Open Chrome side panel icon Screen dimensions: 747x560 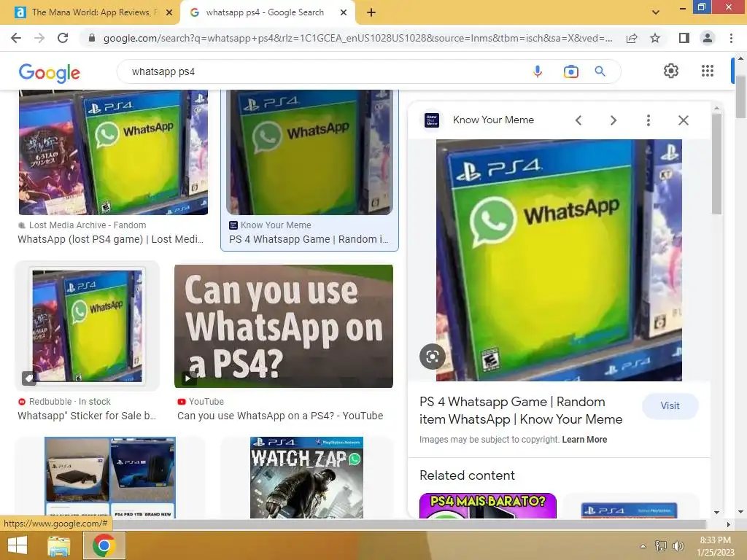pyautogui.click(x=684, y=38)
